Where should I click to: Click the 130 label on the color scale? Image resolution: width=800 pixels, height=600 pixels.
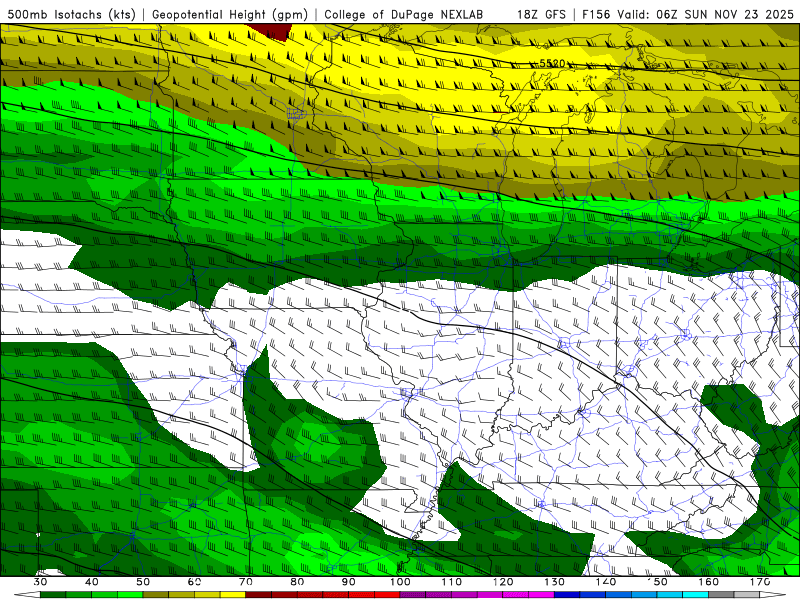(x=555, y=582)
